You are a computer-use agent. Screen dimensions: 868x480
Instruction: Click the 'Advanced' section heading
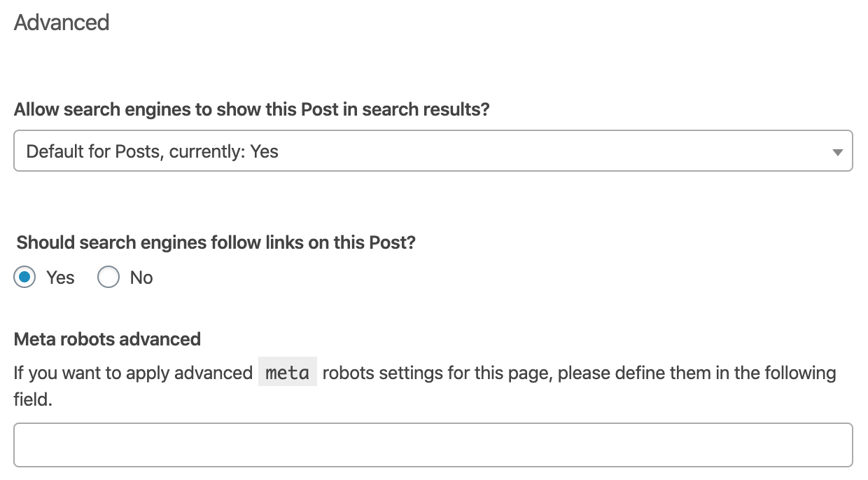coord(61,22)
